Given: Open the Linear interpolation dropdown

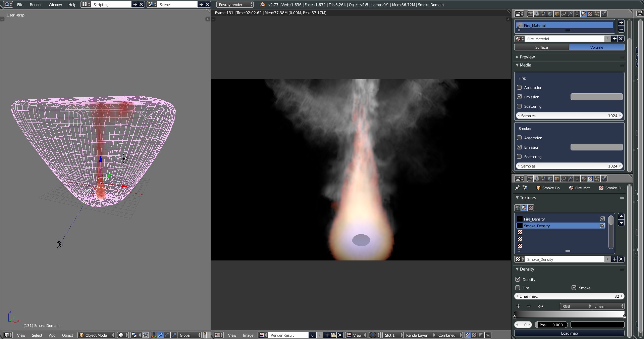Looking at the screenshot, I should click(608, 306).
